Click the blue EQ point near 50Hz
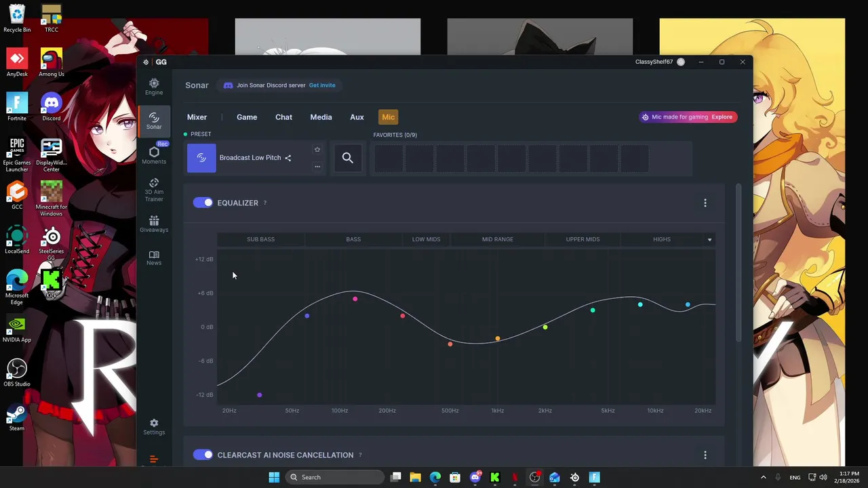Image resolution: width=868 pixels, height=488 pixels. 307,316
